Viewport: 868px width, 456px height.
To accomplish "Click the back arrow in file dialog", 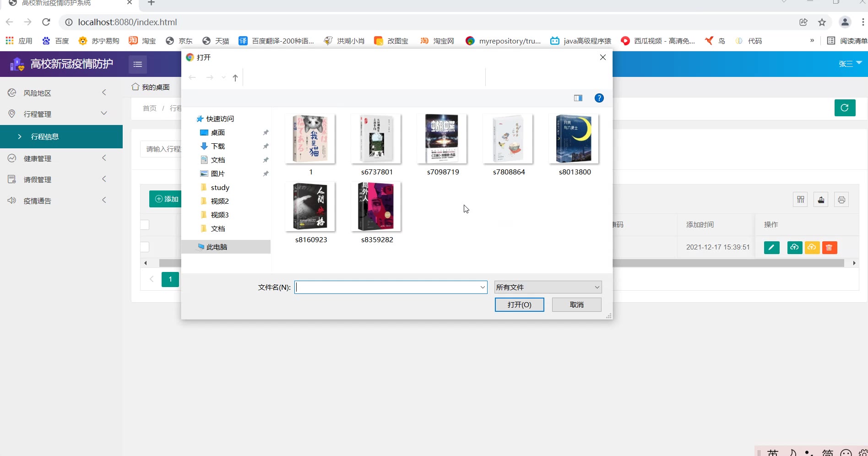I will point(192,78).
